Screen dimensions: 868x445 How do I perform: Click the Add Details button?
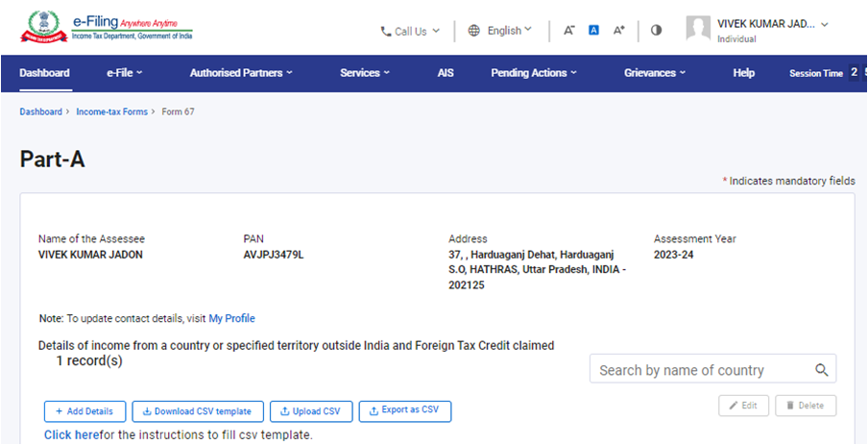pyautogui.click(x=84, y=411)
